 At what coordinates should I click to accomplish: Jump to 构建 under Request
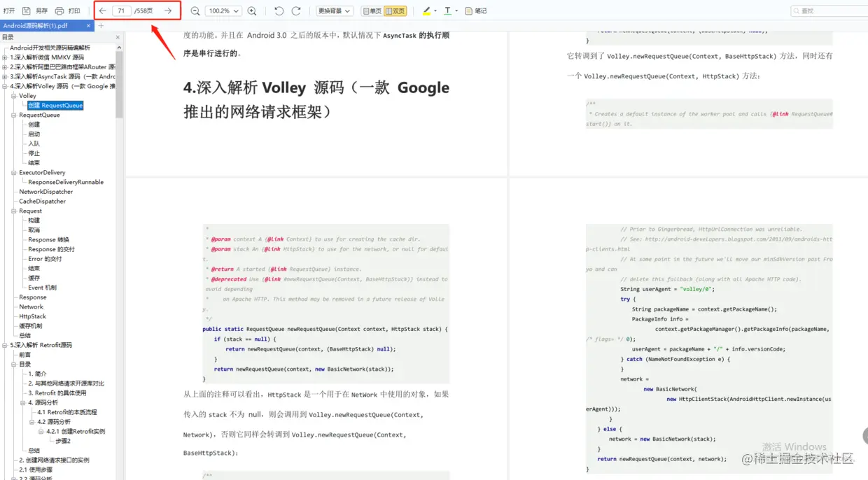pos(34,220)
